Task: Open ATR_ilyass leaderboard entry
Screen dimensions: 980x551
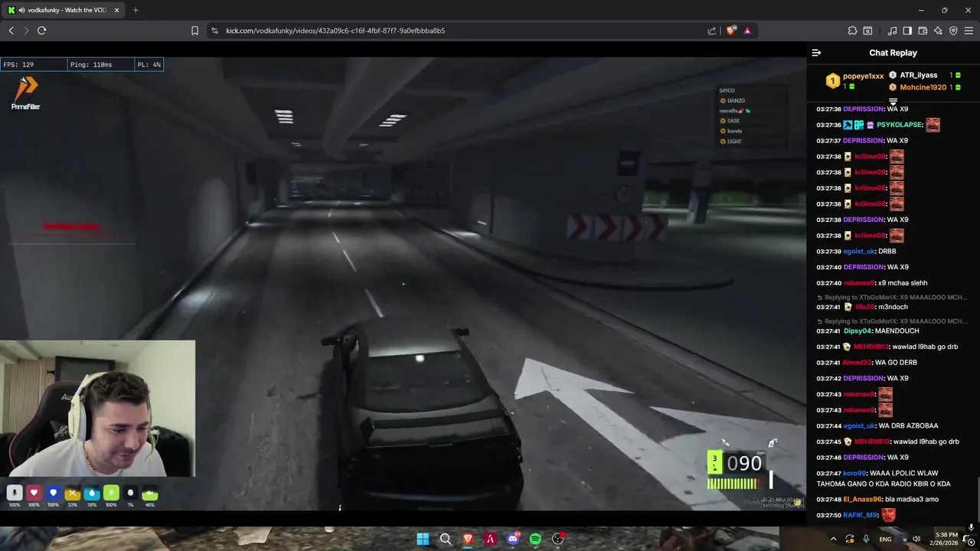Action: pyautogui.click(x=918, y=75)
